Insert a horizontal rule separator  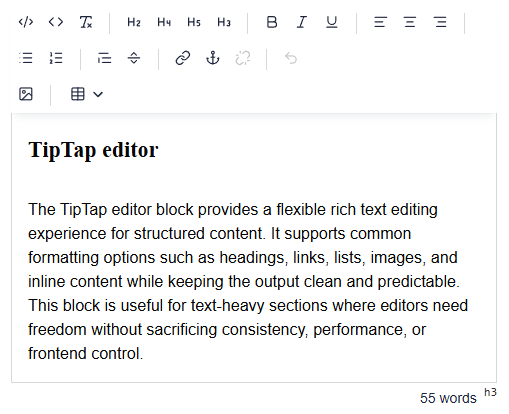(x=134, y=58)
